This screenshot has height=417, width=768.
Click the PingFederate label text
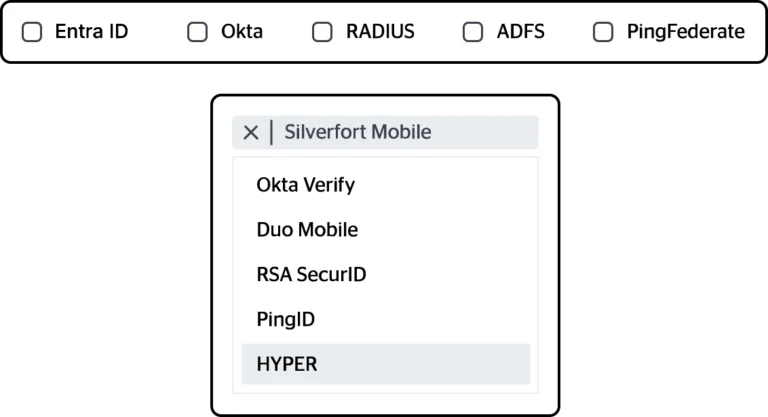pyautogui.click(x=685, y=32)
